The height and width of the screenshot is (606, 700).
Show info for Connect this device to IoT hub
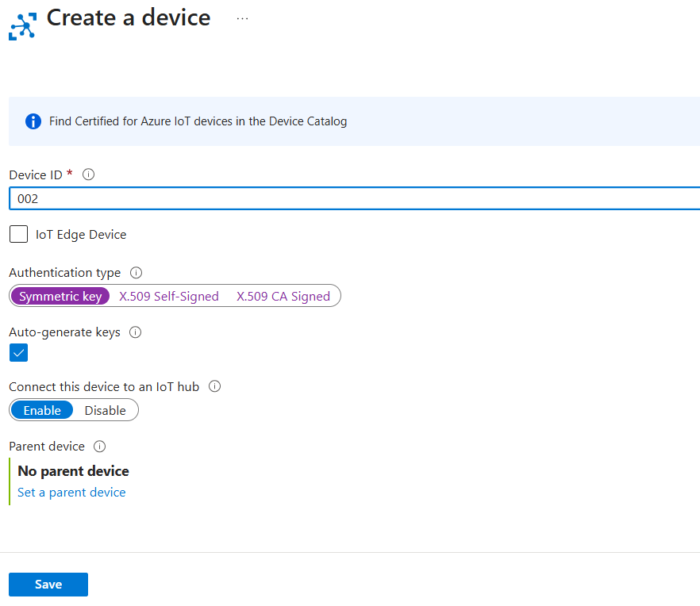[214, 387]
